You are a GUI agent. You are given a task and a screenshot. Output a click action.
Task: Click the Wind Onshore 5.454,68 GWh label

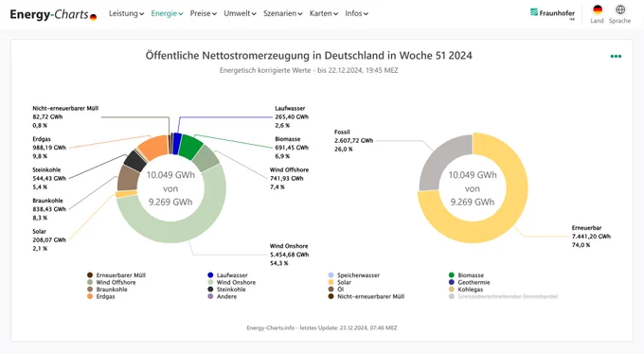(x=289, y=255)
